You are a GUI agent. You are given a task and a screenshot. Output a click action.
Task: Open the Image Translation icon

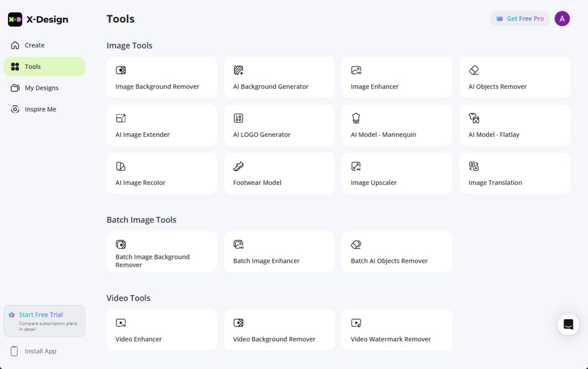pos(474,166)
